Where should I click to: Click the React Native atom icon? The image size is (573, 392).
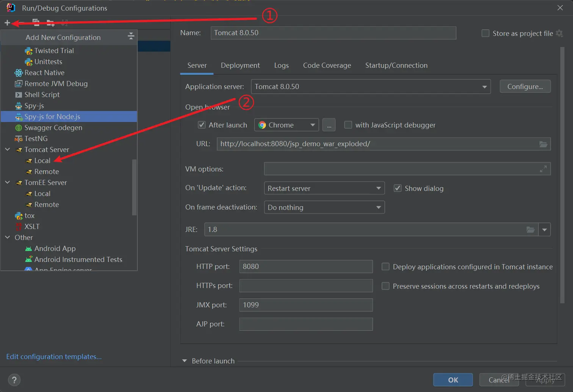tap(19, 73)
